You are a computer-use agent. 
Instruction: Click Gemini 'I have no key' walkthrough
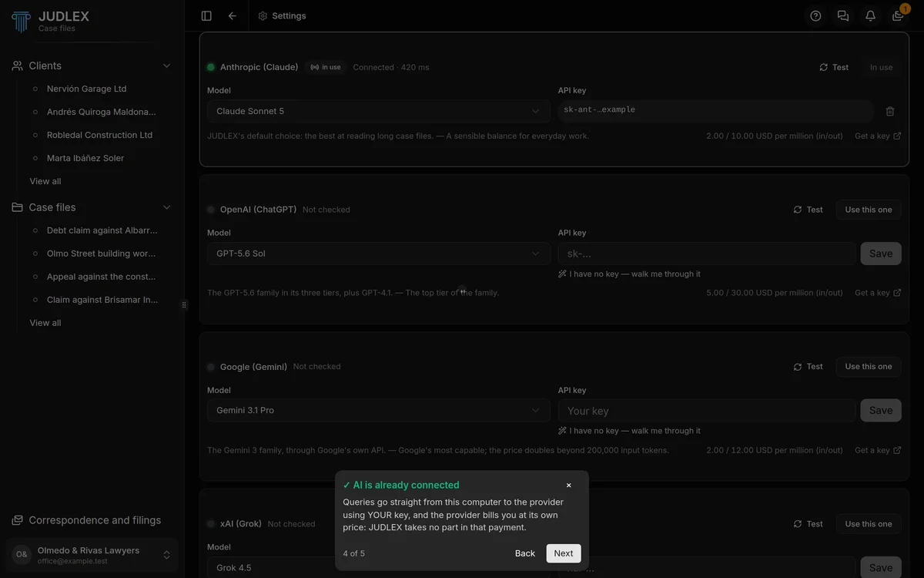coord(630,431)
